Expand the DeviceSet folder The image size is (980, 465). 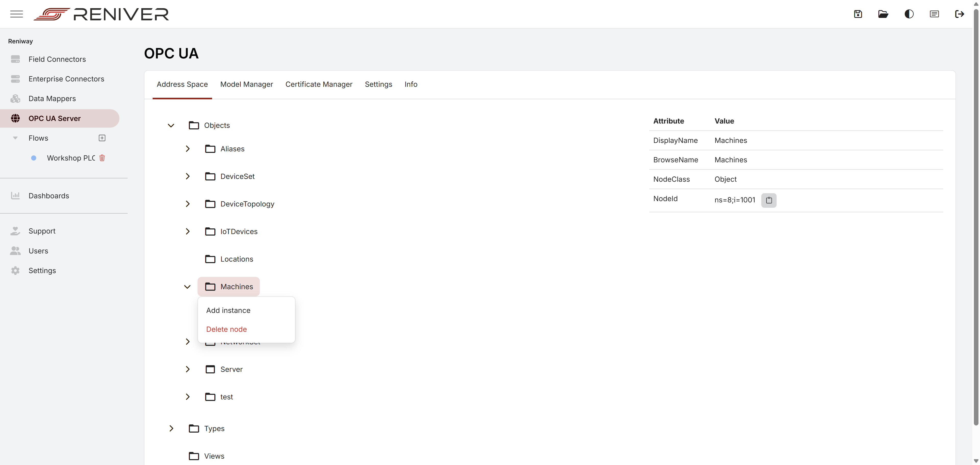(x=187, y=176)
